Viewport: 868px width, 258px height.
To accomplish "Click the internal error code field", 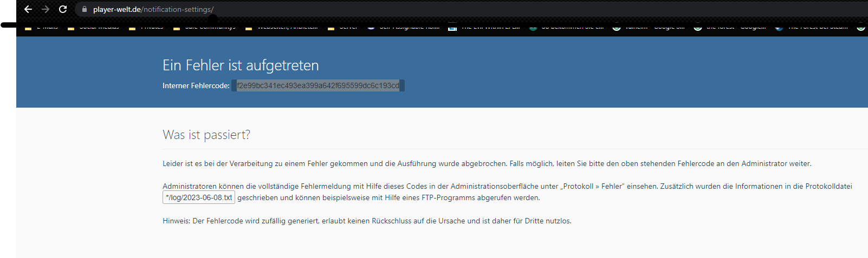I will tap(318, 85).
